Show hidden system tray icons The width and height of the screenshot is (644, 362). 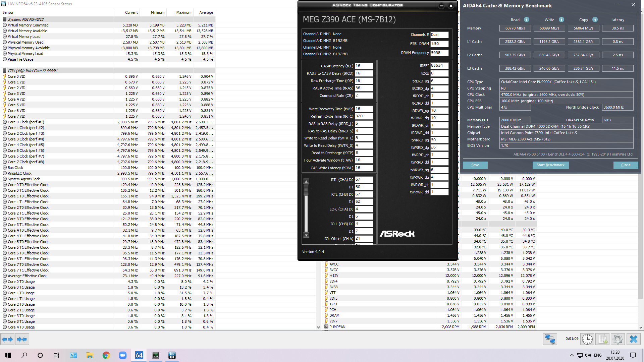(572, 355)
